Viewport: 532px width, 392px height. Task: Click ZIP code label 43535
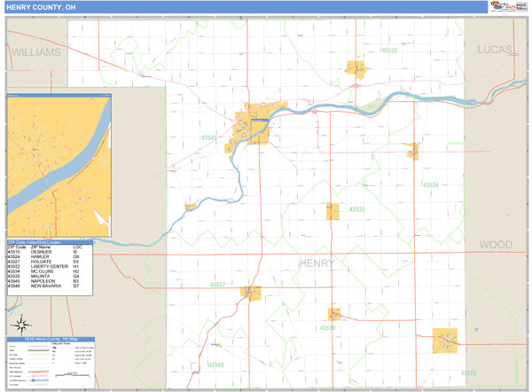pyautogui.click(x=356, y=209)
